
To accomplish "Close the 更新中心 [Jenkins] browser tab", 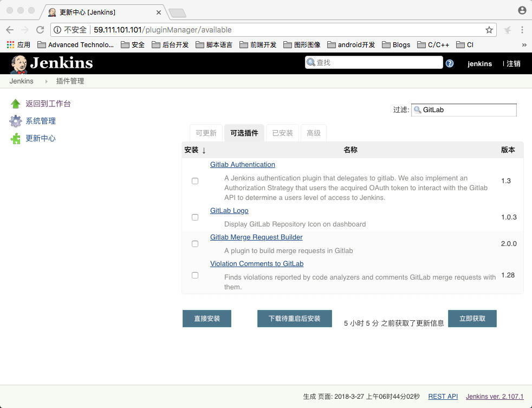I will [x=158, y=12].
